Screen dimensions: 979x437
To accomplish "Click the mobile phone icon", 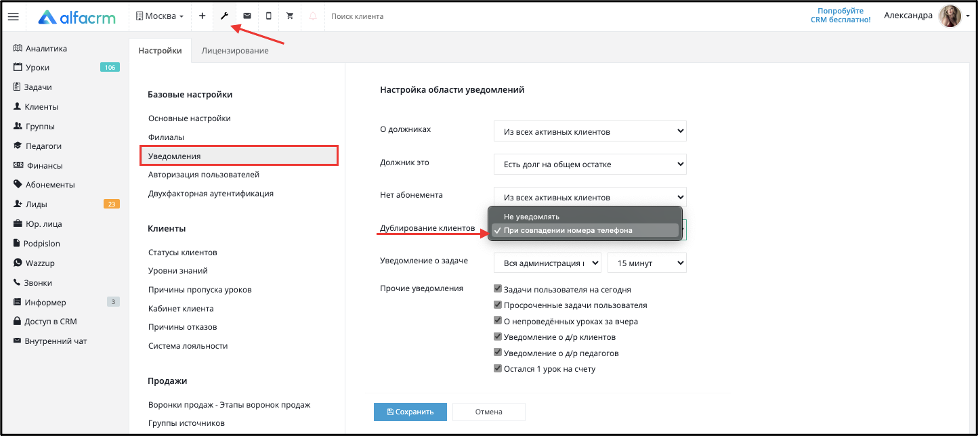I will 268,16.
